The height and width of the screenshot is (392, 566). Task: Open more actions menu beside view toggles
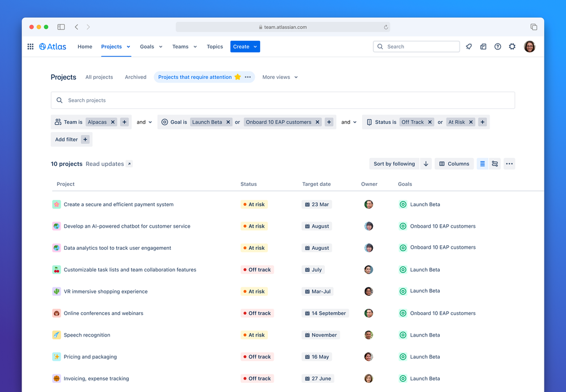[509, 164]
